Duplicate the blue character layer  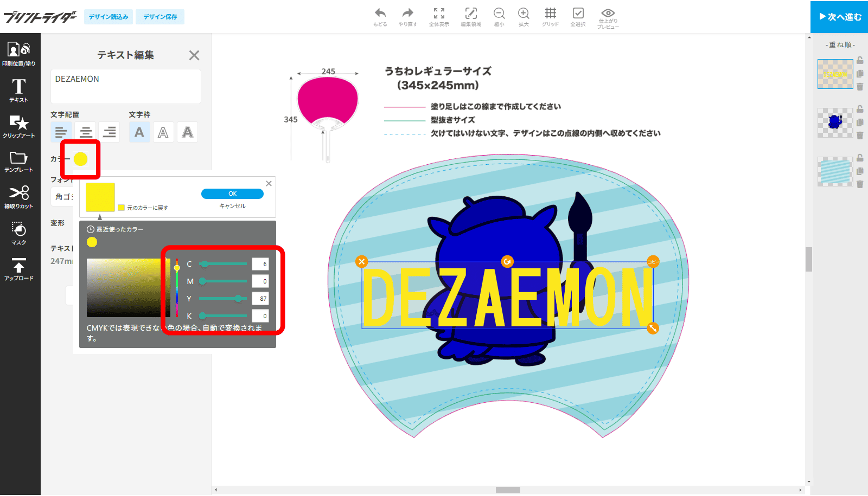(x=860, y=123)
